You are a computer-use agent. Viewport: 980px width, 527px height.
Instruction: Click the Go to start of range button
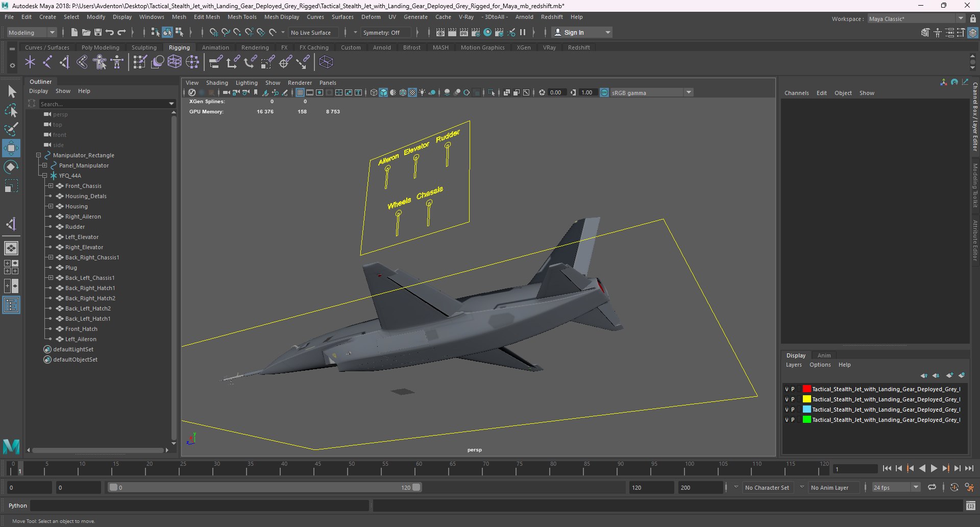coord(887,468)
